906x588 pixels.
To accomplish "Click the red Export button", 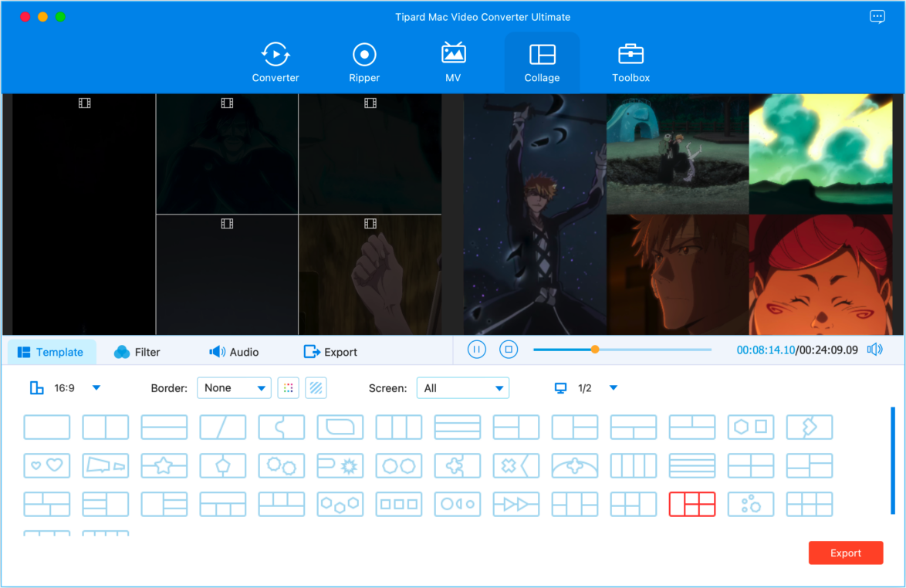I will tap(845, 553).
